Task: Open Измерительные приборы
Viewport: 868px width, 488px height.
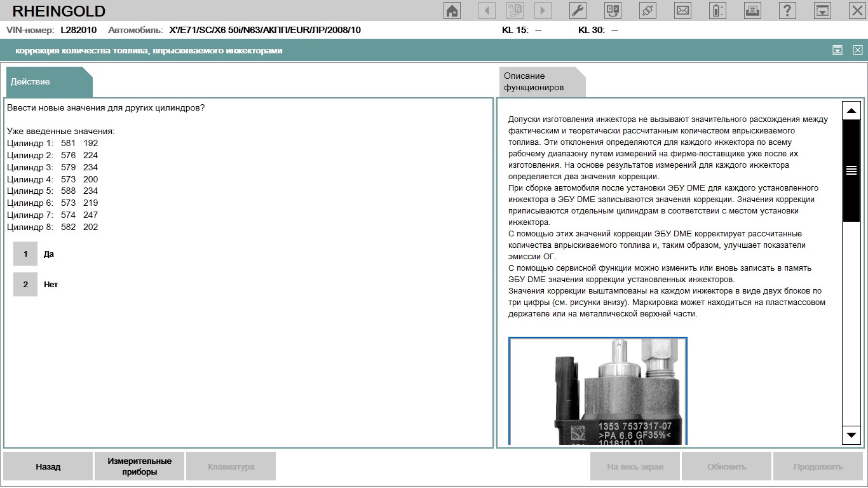Action: (140, 466)
